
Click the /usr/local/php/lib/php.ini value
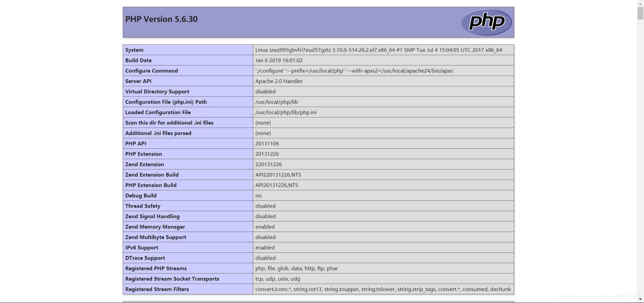point(286,112)
